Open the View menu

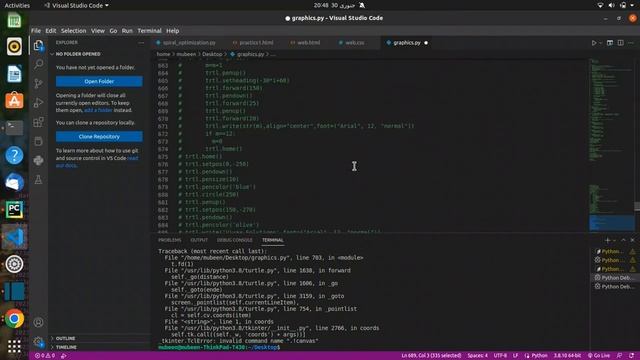coord(98,31)
